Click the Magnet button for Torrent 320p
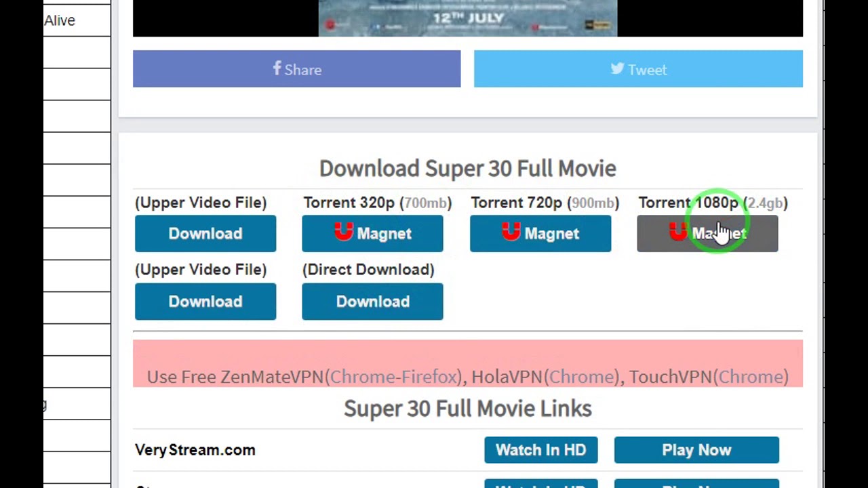This screenshot has width=868, height=488. (x=372, y=234)
